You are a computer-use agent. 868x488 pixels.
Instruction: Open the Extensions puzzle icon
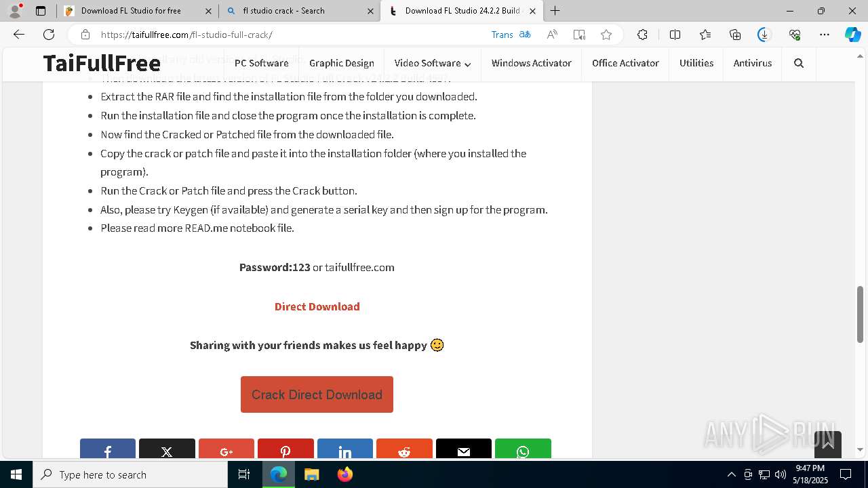pyautogui.click(x=642, y=35)
